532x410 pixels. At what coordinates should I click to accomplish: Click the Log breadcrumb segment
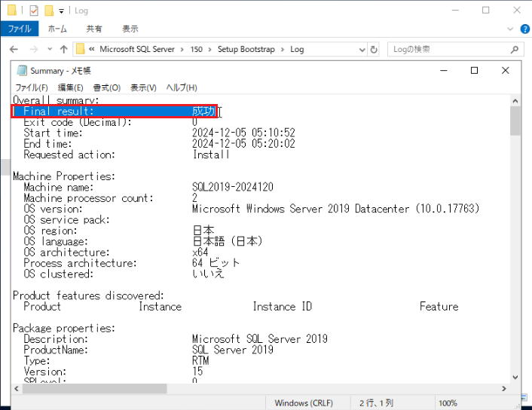click(297, 50)
